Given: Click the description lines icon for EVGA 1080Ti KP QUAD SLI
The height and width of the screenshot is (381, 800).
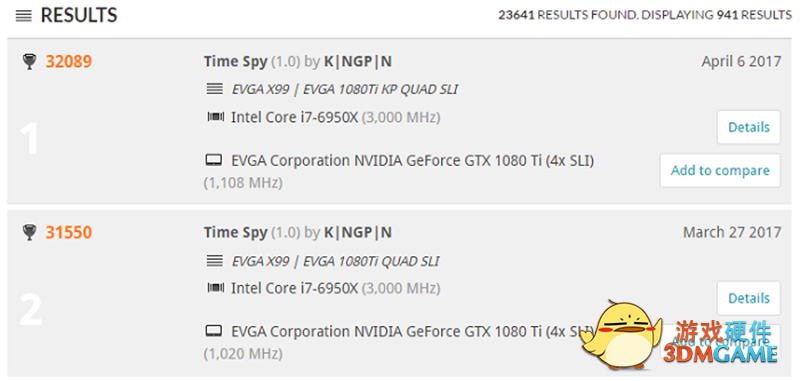Looking at the screenshot, I should 215,89.
